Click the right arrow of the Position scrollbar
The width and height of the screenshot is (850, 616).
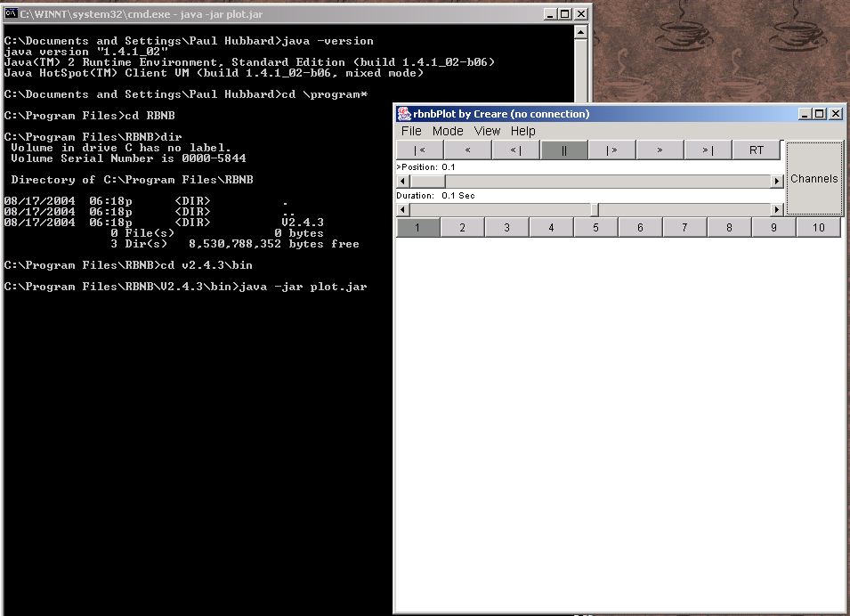(x=775, y=181)
